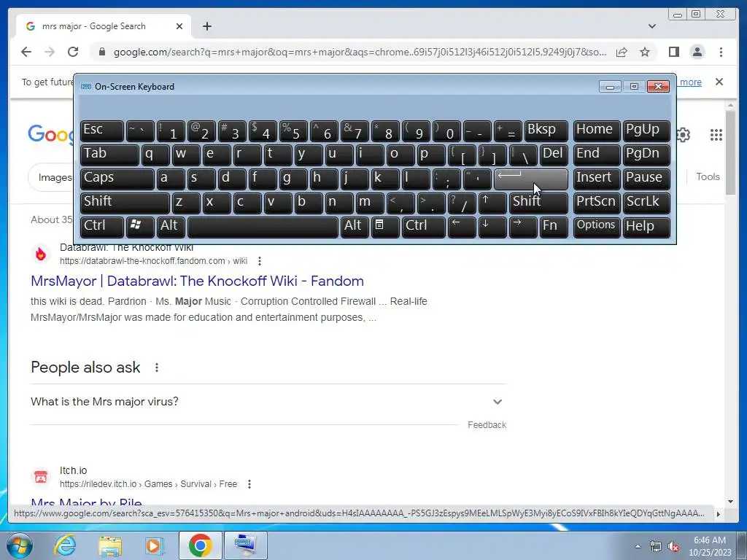Image resolution: width=747 pixels, height=560 pixels.
Task: Click the context menu key icon
Action: point(385,227)
